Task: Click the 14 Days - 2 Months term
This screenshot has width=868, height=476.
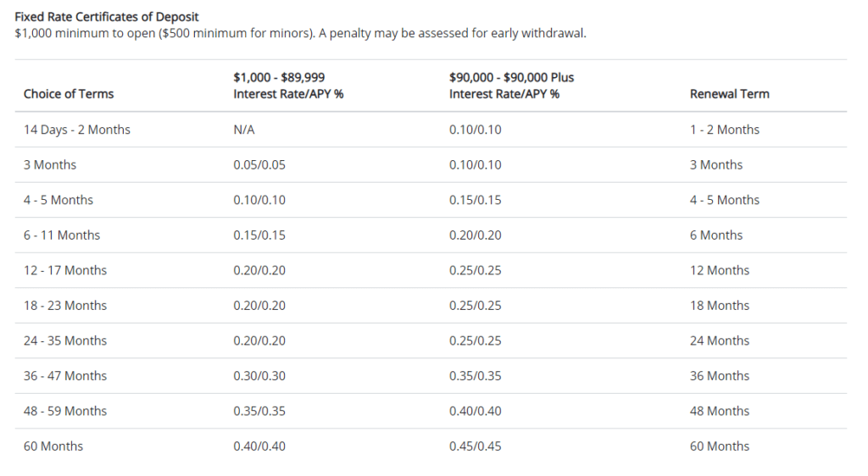Action: pyautogui.click(x=77, y=130)
